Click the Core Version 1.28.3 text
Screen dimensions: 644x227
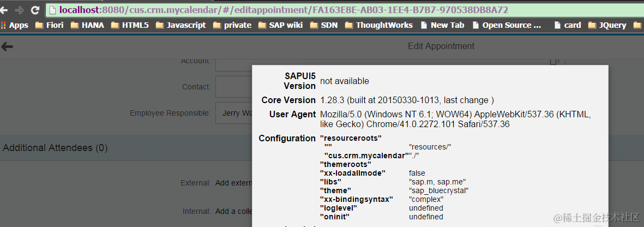coord(407,100)
